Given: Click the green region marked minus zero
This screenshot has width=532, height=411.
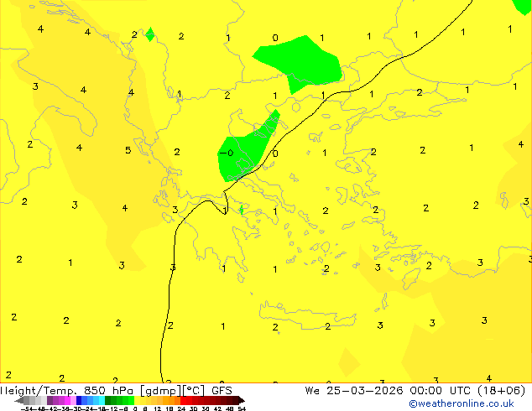Looking at the screenshot, I should [246, 149].
